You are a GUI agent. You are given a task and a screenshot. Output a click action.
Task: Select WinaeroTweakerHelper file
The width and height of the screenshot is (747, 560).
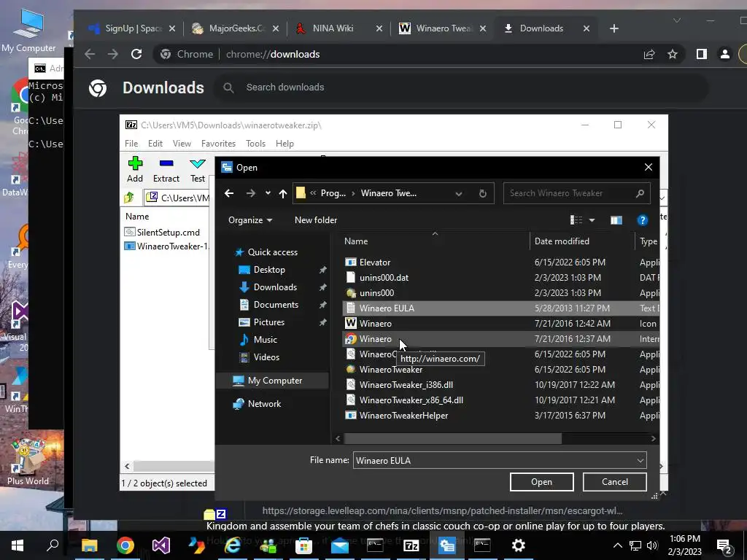403,415
